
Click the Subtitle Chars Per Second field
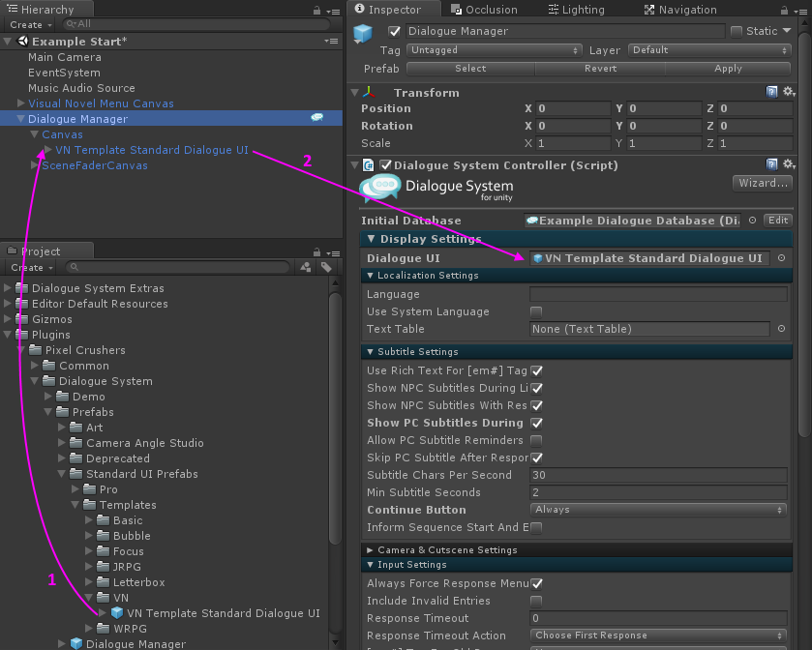click(658, 475)
